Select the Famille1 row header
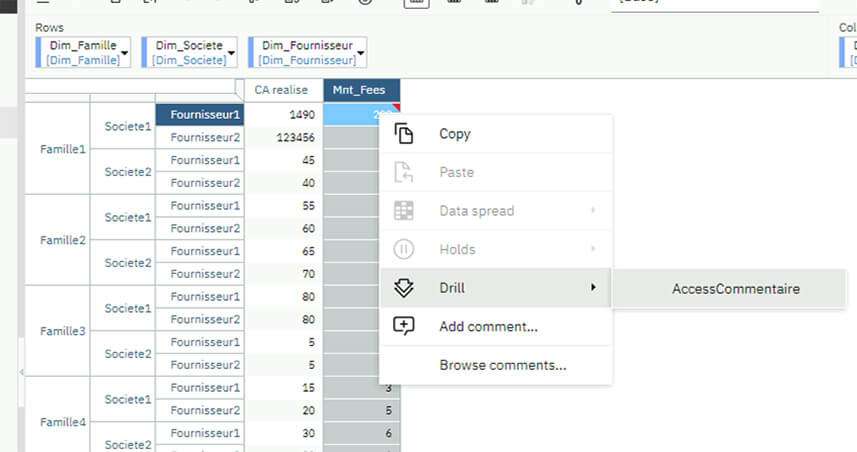This screenshot has width=857, height=452. point(57,149)
